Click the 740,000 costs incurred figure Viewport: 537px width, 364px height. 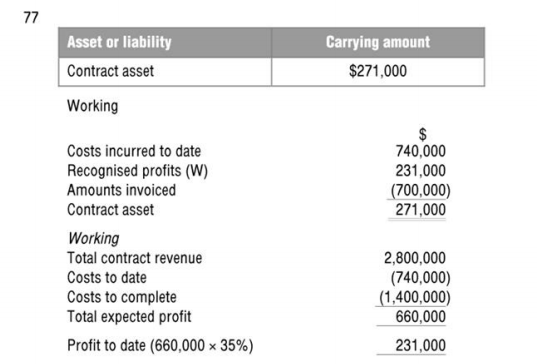point(421,151)
